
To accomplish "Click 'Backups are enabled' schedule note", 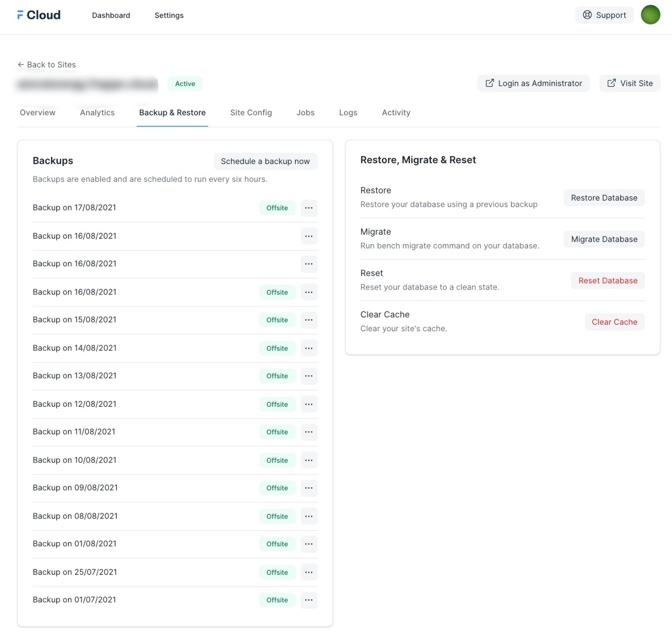I will [150, 179].
